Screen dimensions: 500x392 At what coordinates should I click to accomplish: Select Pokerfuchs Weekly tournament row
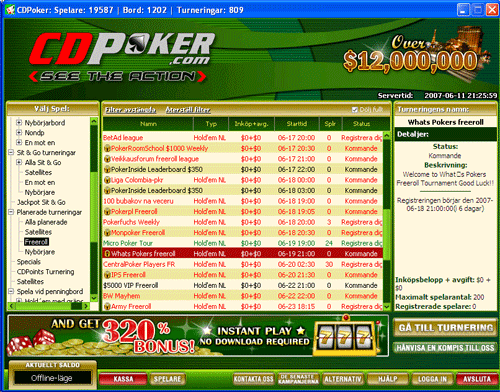(243, 222)
